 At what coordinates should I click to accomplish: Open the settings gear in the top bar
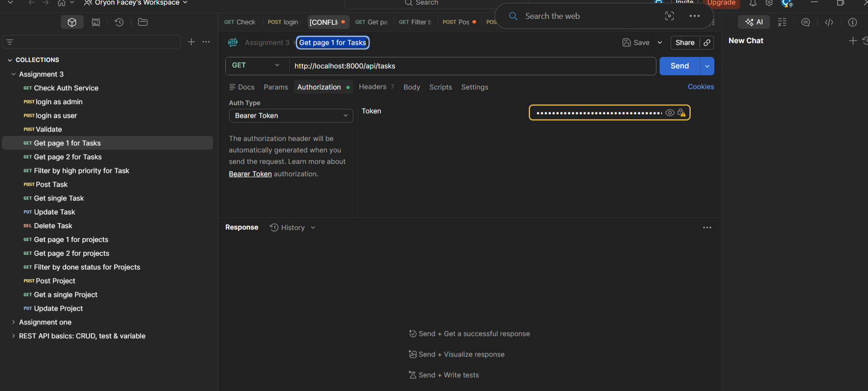(x=769, y=3)
